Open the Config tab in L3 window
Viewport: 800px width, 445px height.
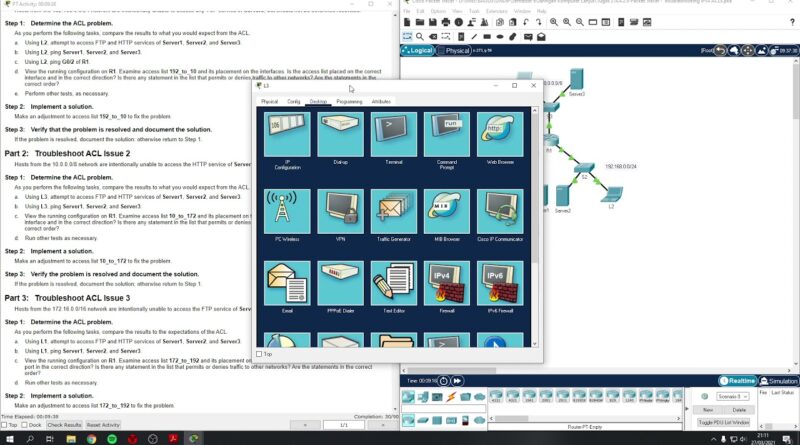(294, 102)
